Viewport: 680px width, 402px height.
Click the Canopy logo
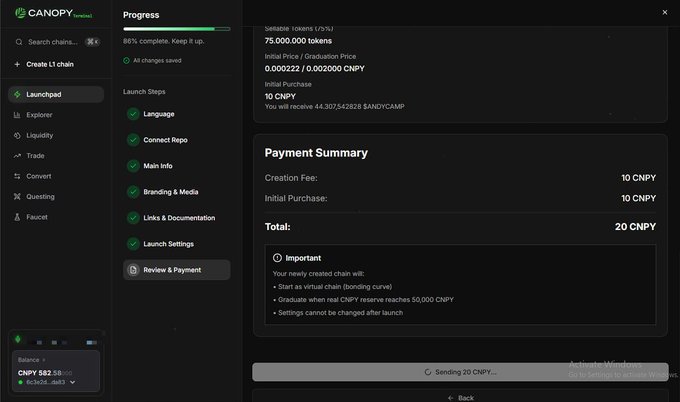[x=53, y=13]
